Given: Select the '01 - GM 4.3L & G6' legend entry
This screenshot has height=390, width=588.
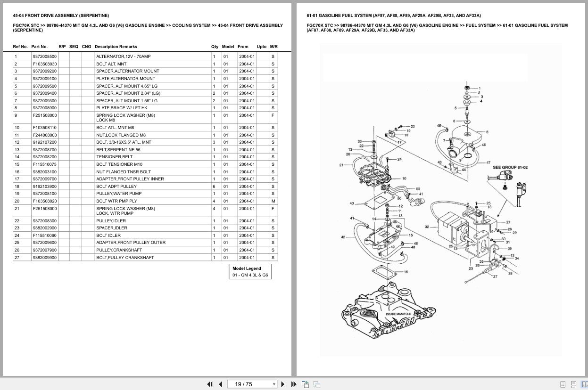Looking at the screenshot, I should click(x=250, y=275).
